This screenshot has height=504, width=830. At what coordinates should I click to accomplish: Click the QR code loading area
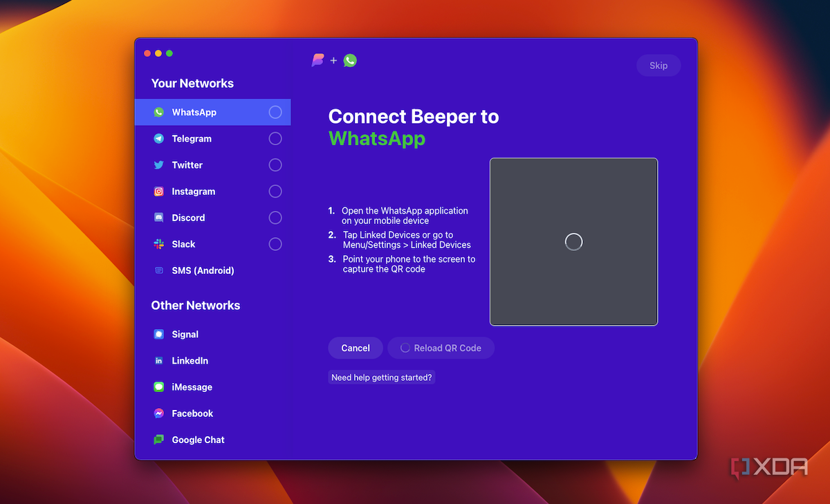coord(573,241)
